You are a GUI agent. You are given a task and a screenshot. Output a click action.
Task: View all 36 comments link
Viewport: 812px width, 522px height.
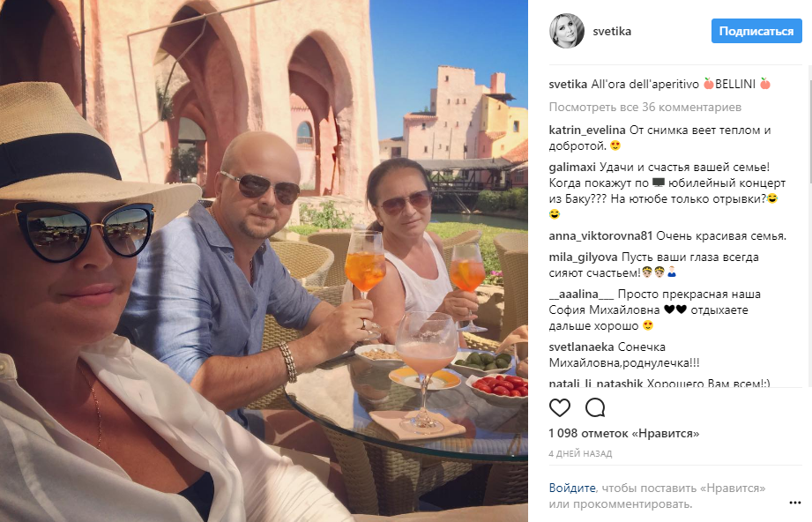645,108
